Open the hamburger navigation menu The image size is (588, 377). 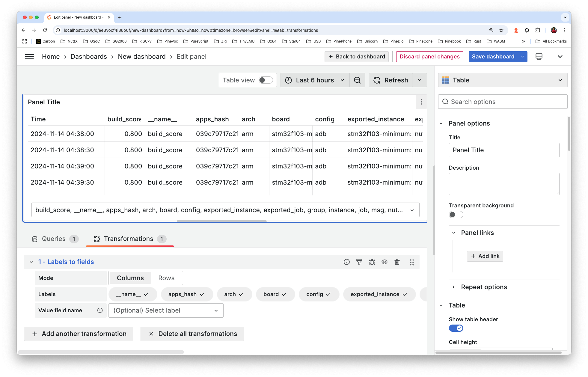(29, 57)
